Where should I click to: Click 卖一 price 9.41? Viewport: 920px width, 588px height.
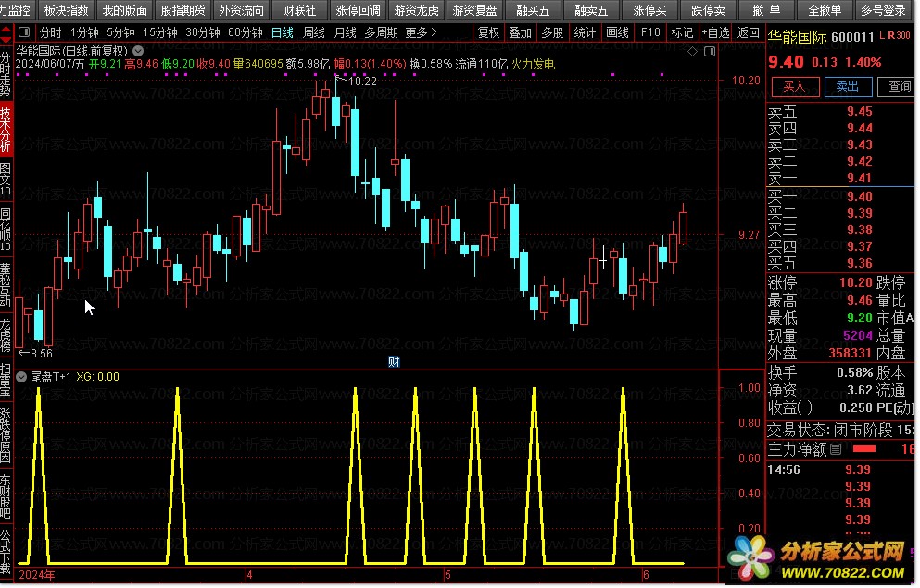860,178
